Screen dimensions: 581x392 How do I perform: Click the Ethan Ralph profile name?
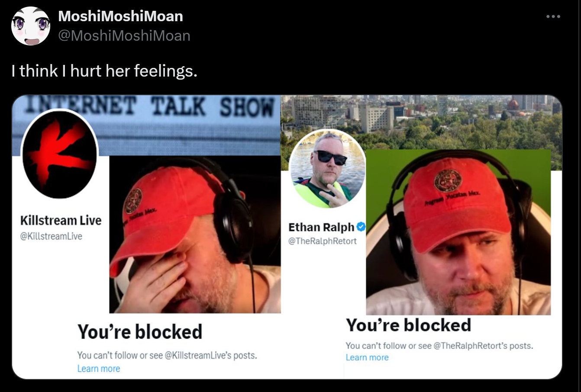pos(321,227)
